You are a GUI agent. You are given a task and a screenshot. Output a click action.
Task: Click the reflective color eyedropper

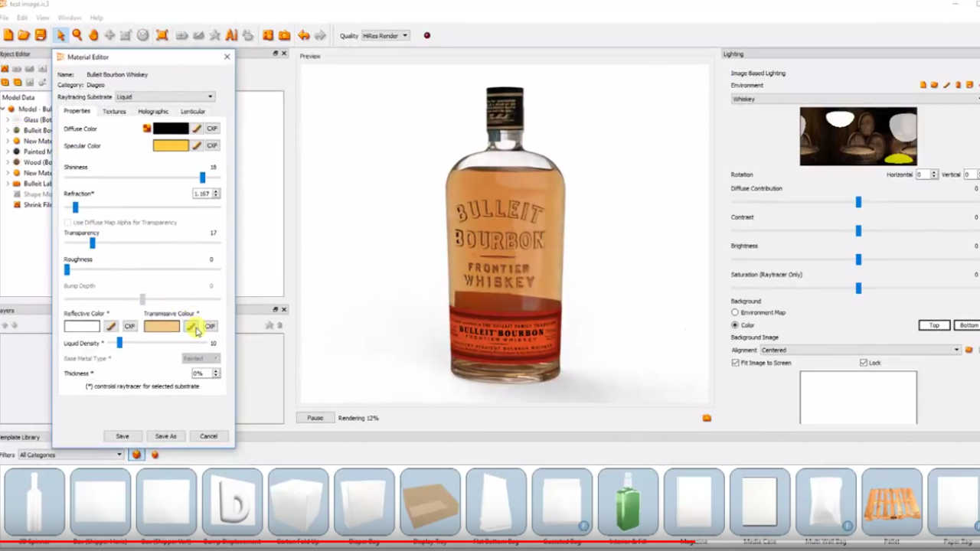tap(111, 326)
